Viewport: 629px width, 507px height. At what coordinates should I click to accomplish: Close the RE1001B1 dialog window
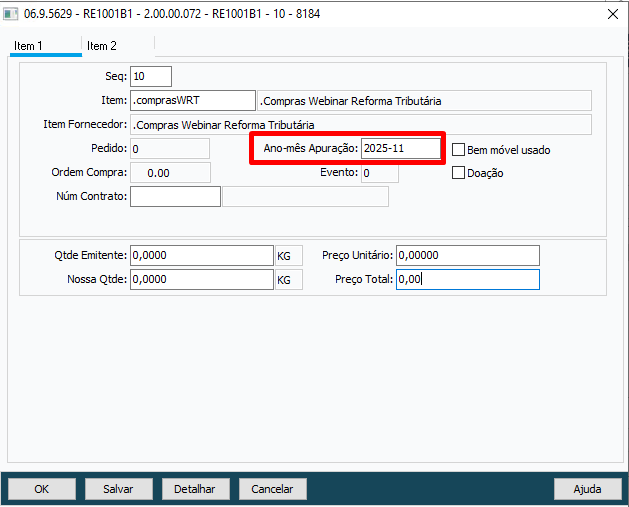pyautogui.click(x=613, y=14)
